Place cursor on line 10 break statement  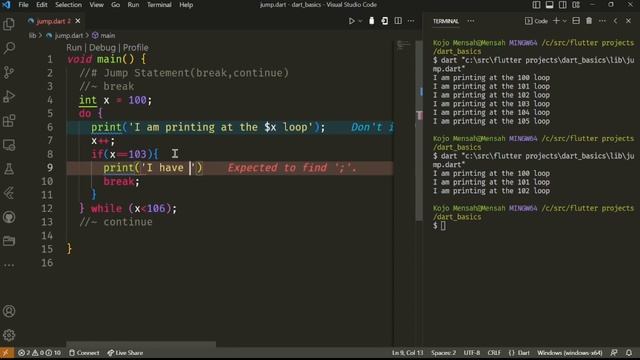[121, 182]
